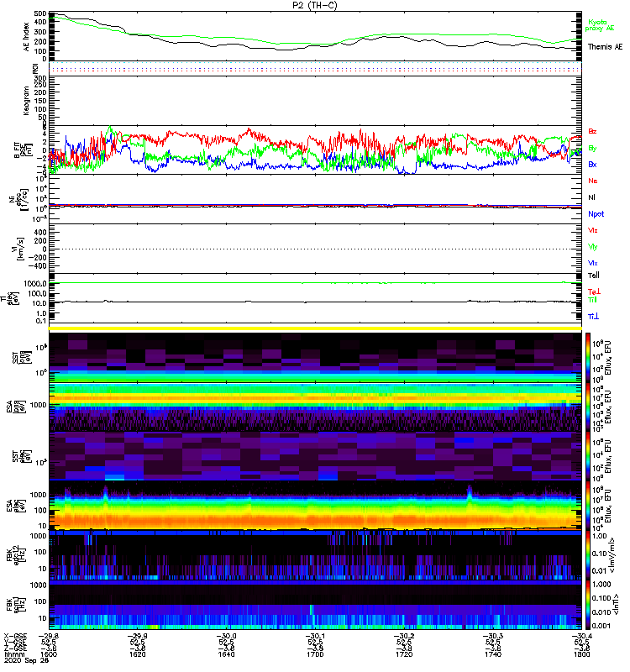Select the red Ne legend label

point(593,181)
